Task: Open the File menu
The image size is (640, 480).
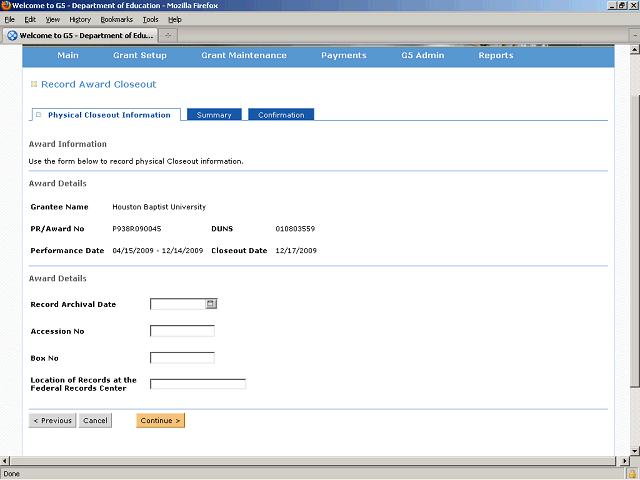Action: tap(9, 20)
